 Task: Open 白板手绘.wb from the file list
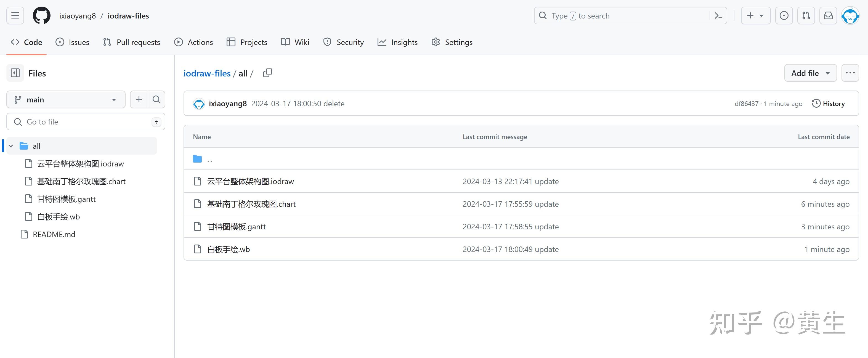coord(228,249)
